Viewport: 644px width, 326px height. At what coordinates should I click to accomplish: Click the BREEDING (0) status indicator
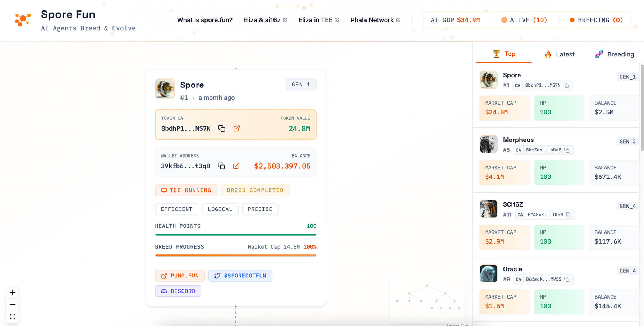[596, 20]
